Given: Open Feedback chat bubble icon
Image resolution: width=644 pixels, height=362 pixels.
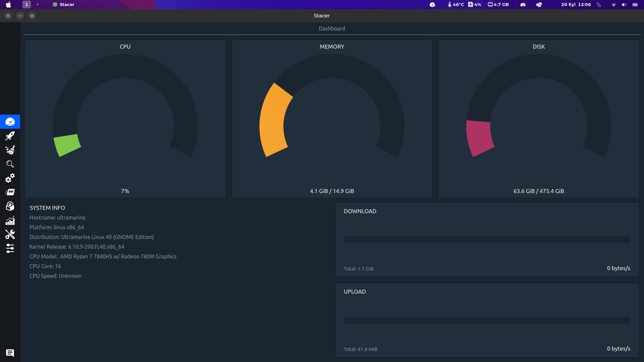Looking at the screenshot, I should [10, 353].
